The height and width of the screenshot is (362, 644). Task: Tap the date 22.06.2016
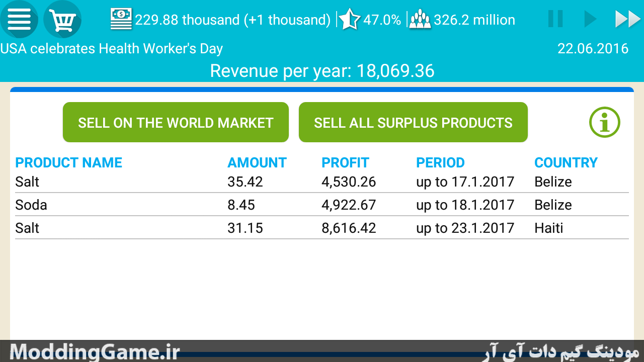[593, 48]
